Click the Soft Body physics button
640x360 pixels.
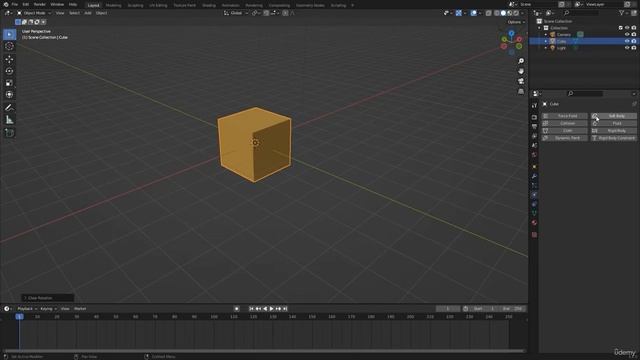(613, 116)
